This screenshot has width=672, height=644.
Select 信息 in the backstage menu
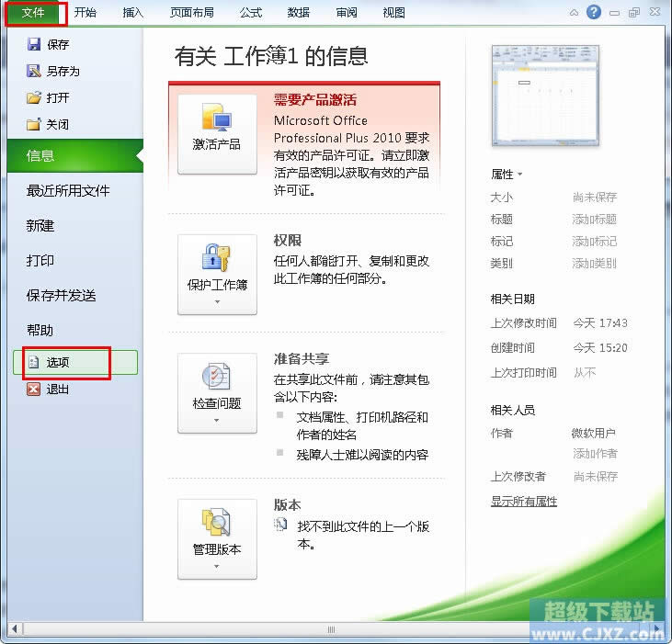[x=75, y=156]
